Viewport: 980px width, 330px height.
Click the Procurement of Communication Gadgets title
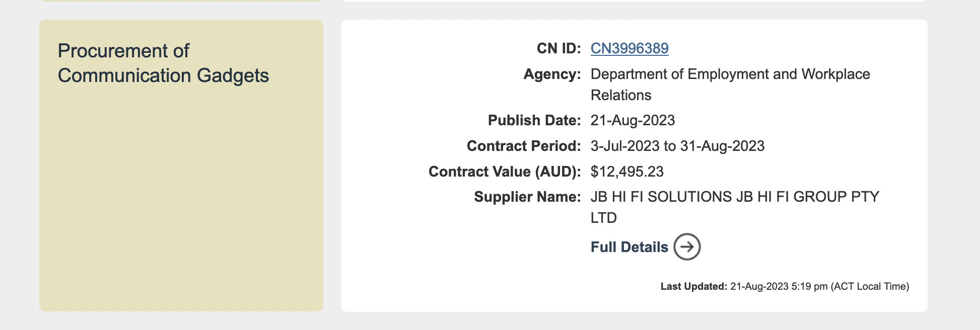[x=163, y=63]
